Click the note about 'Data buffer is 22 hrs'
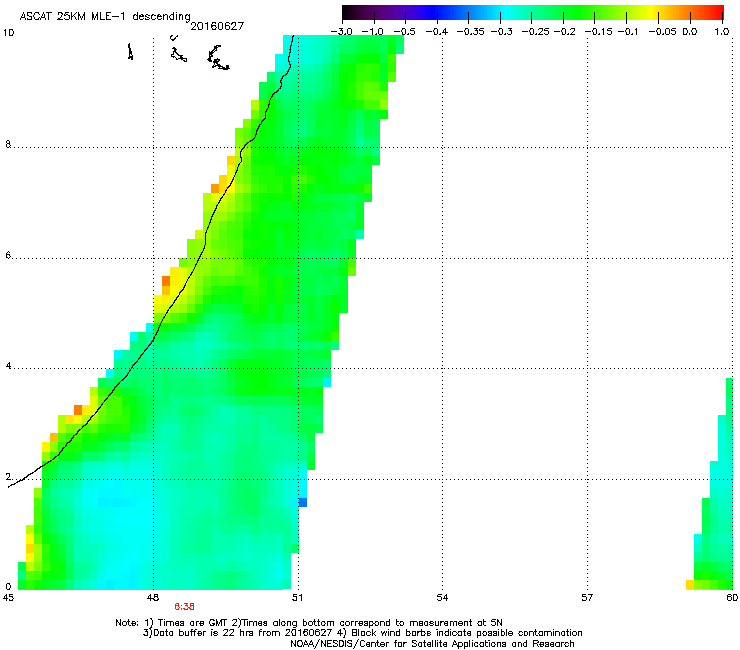This screenshot has width=740, height=650. click(237, 633)
